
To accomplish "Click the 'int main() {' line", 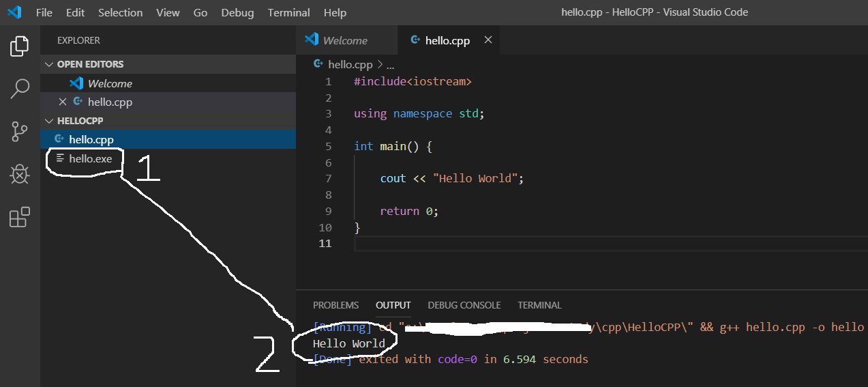I will click(393, 146).
